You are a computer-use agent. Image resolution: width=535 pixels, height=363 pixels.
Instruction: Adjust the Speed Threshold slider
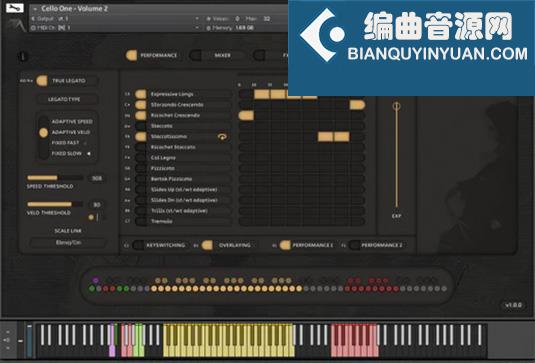point(55,178)
